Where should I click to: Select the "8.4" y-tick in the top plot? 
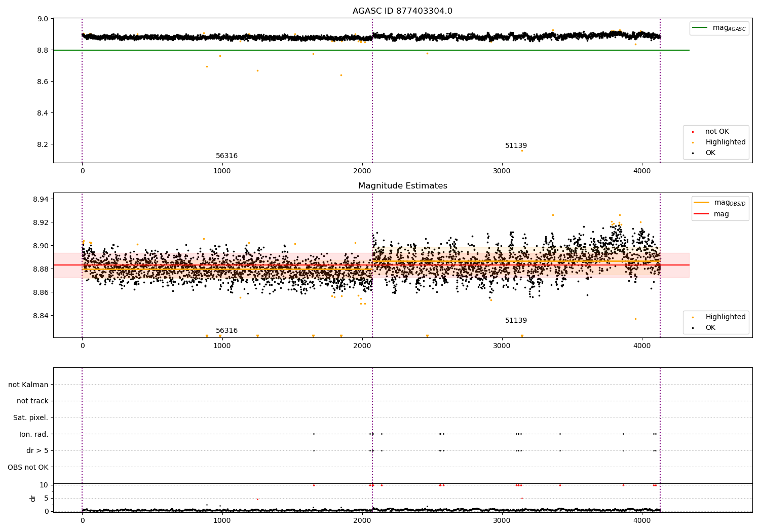click(43, 113)
